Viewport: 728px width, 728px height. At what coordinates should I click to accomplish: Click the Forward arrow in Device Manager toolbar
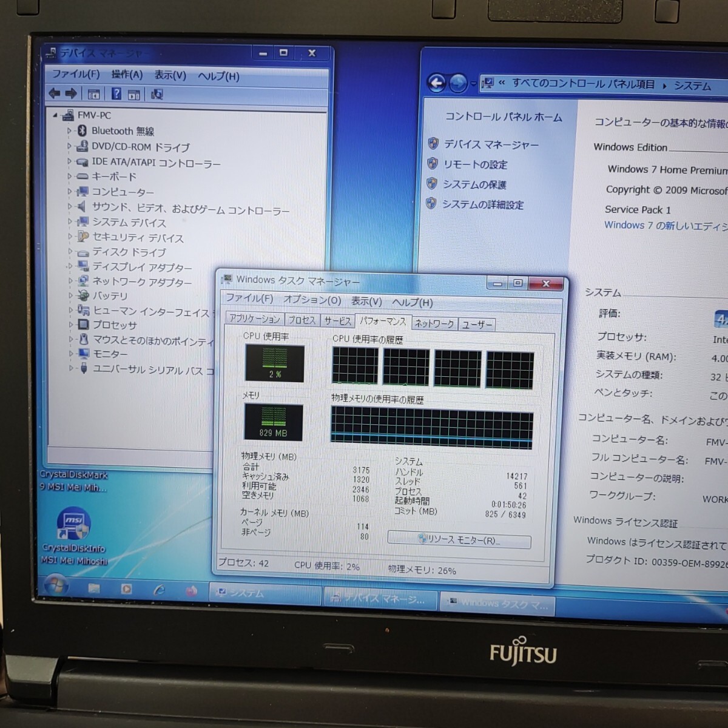(x=71, y=93)
